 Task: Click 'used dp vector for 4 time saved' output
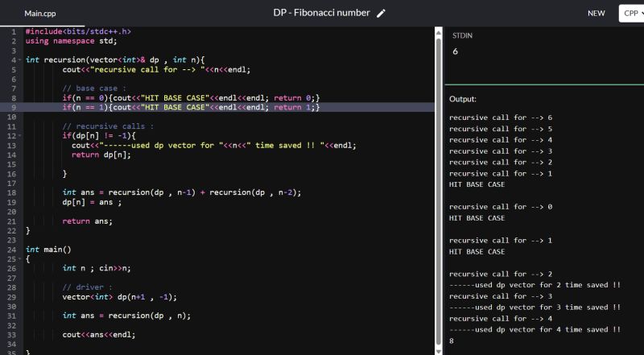(x=535, y=329)
